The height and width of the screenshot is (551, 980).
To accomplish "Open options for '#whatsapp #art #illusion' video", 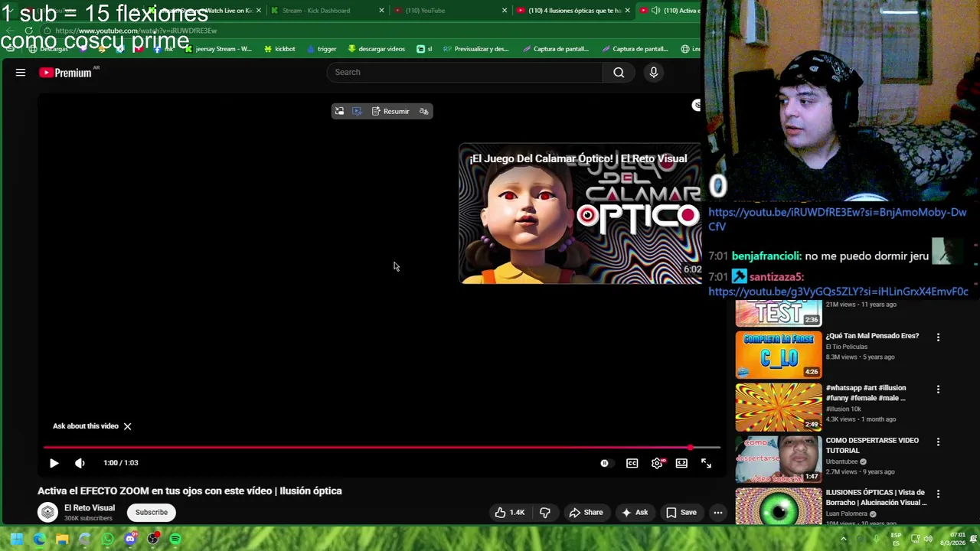I will [x=938, y=389].
